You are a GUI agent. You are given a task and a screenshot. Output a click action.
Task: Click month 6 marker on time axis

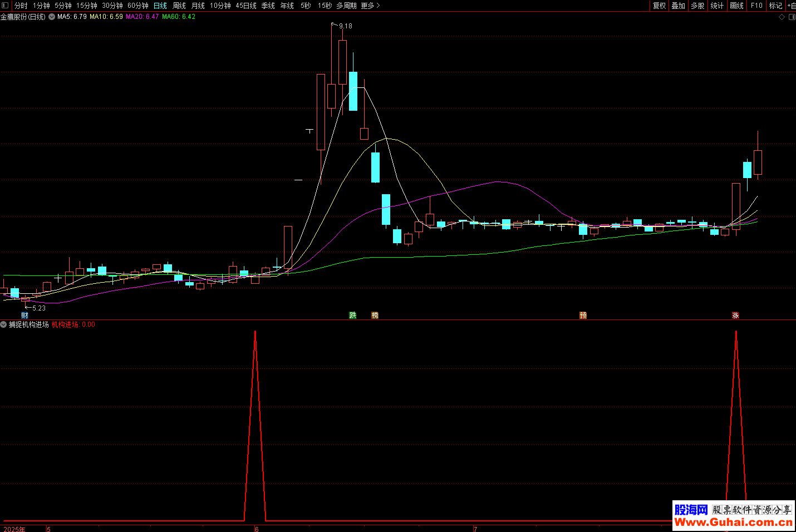257,529
